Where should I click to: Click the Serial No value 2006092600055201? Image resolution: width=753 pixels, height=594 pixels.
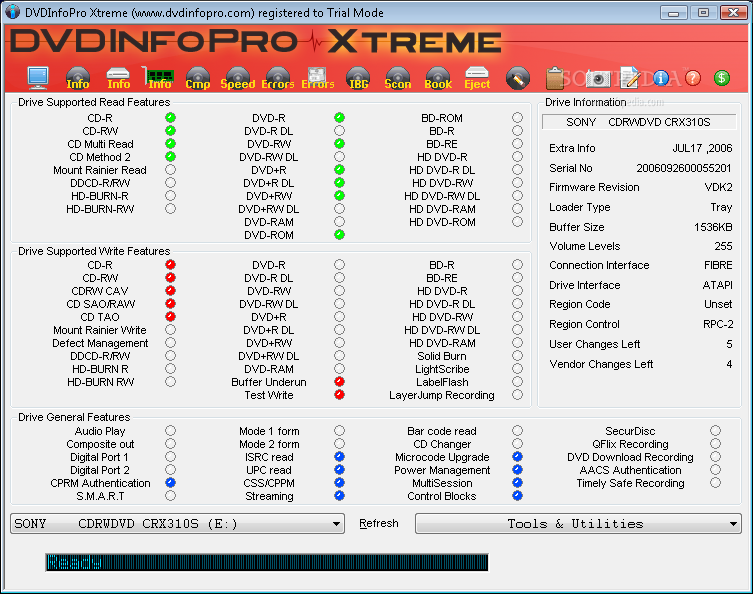[684, 168]
